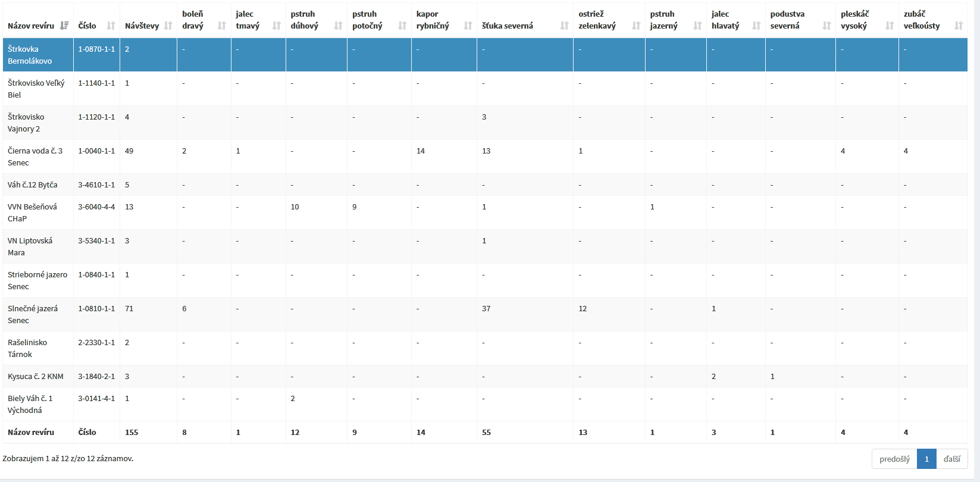Click pstruh potočný value 9 in Bešeňová row

click(355, 206)
